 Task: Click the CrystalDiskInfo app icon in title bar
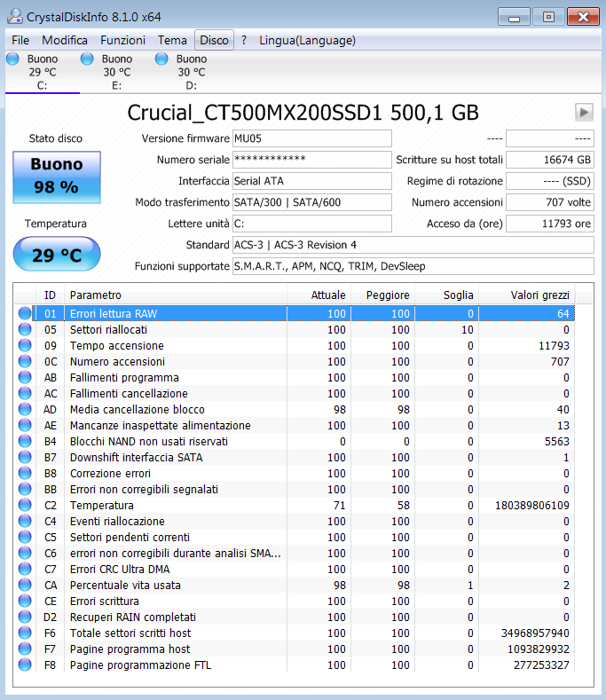pos(15,17)
